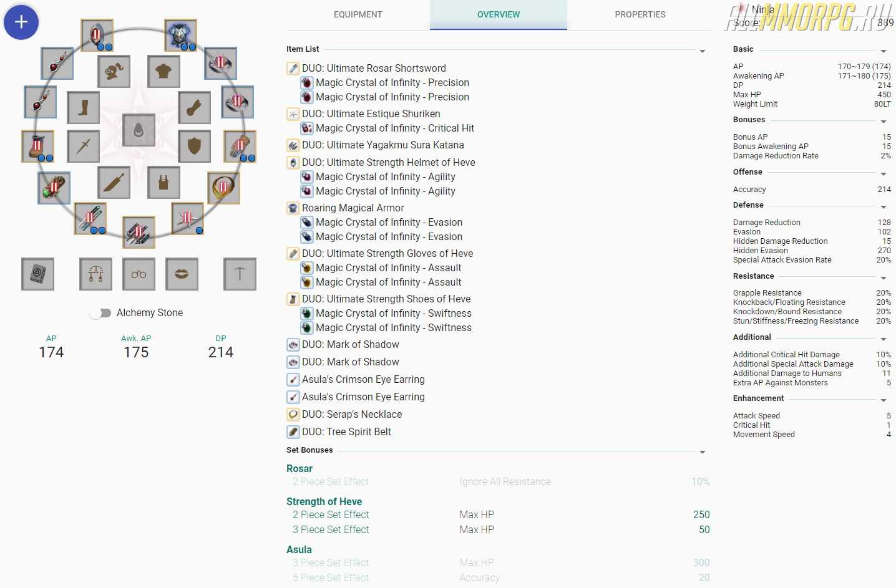Viewport: 896px width, 588px height.
Task: Select the costume helmet slot
Action: [114, 71]
